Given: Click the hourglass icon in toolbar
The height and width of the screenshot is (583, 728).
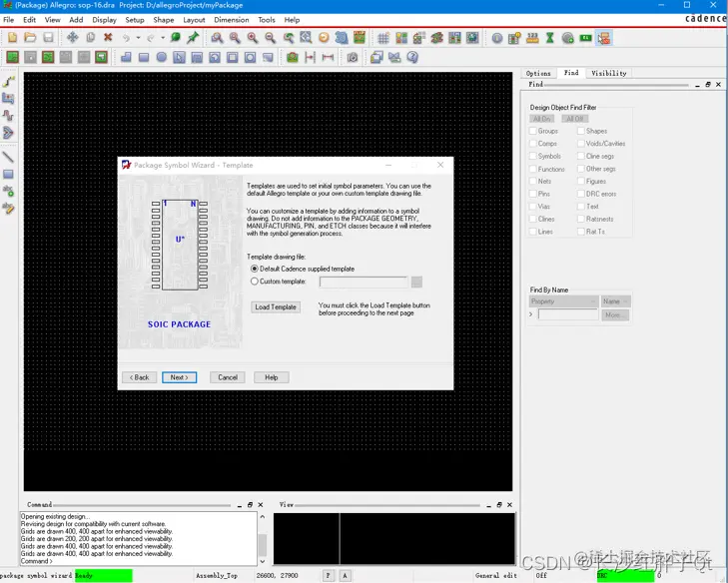Looking at the screenshot, I should (x=550, y=38).
